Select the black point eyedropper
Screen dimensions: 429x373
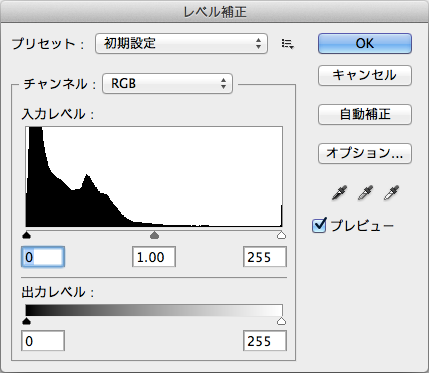point(339,193)
